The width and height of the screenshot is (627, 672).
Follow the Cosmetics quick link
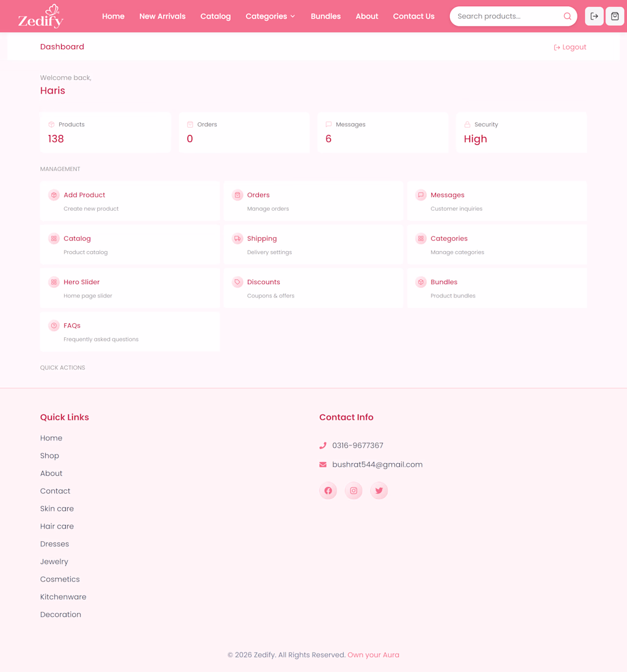tap(60, 579)
